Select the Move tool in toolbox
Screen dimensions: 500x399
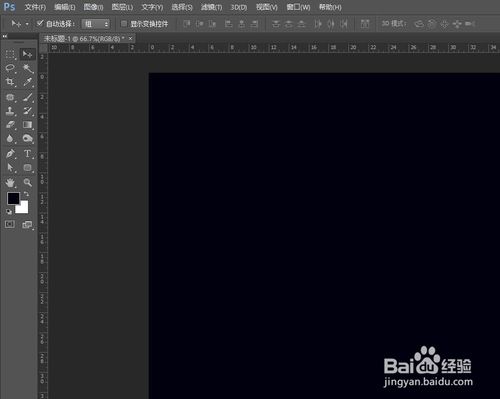pyautogui.click(x=27, y=54)
